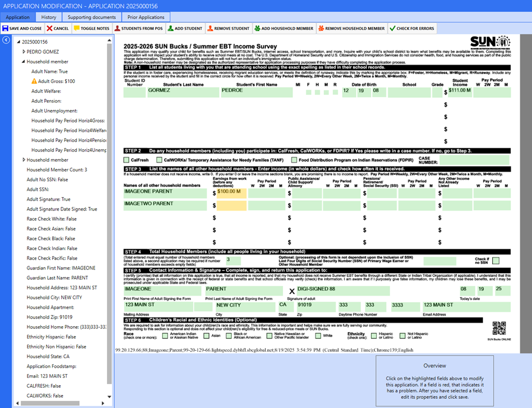Click the DIGI-SIGNED 88 signature field
This screenshot has width=532, height=408.
[x=343, y=291]
